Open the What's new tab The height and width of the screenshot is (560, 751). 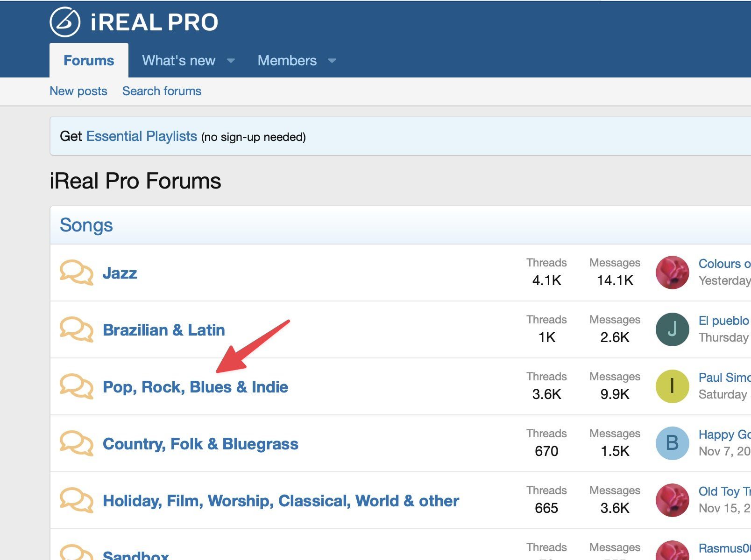[x=178, y=61]
